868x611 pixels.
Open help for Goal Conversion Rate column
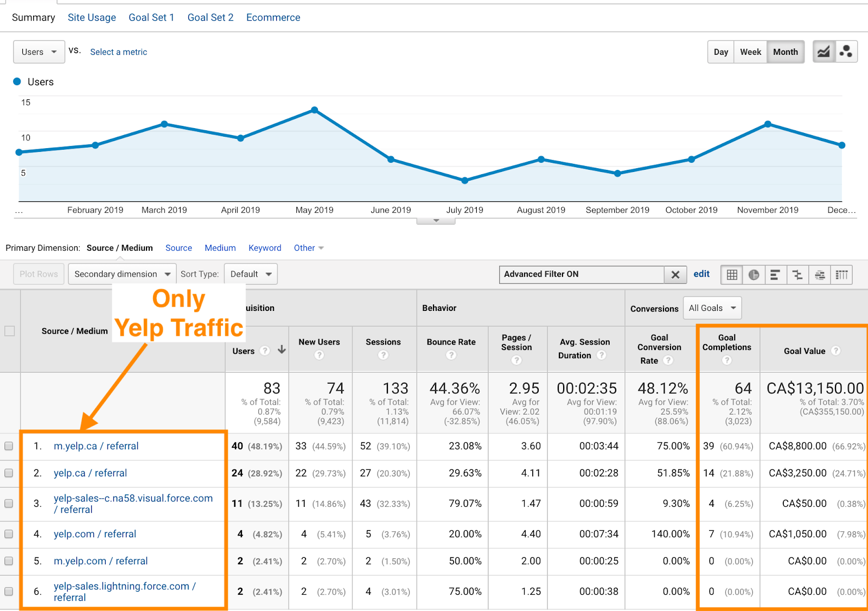668,360
